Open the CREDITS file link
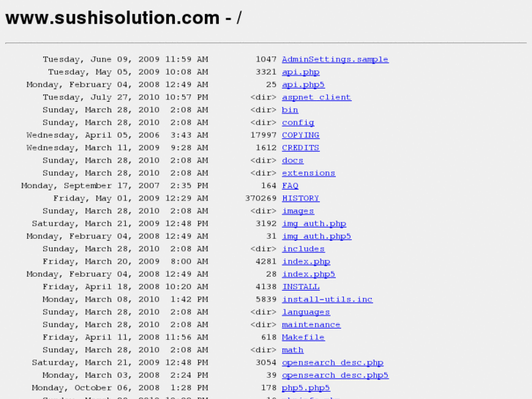 300,148
